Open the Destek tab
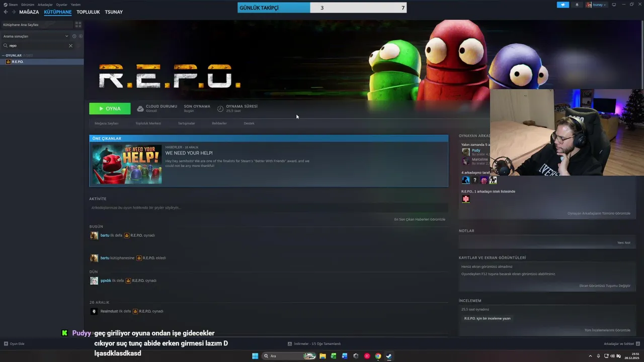 [249, 123]
